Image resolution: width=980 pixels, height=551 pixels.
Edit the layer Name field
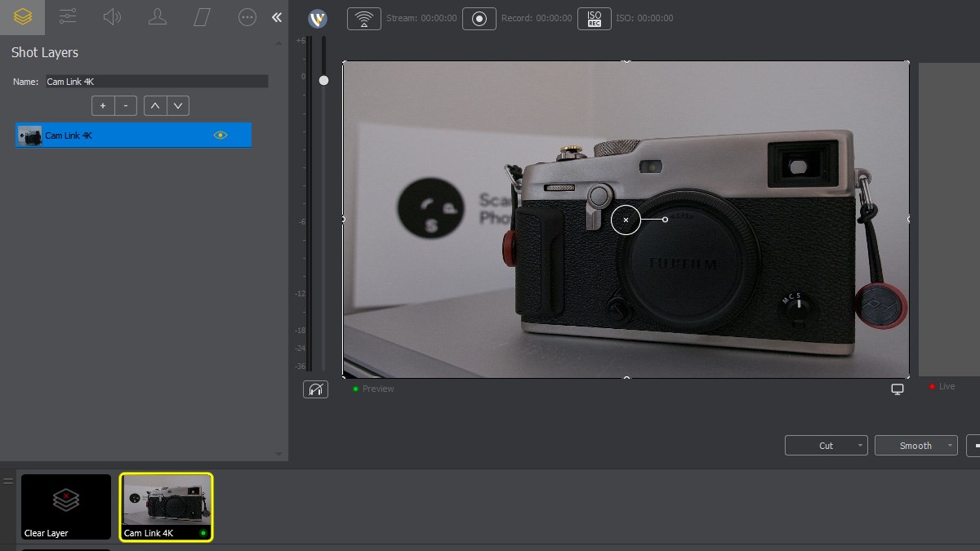(x=155, y=82)
